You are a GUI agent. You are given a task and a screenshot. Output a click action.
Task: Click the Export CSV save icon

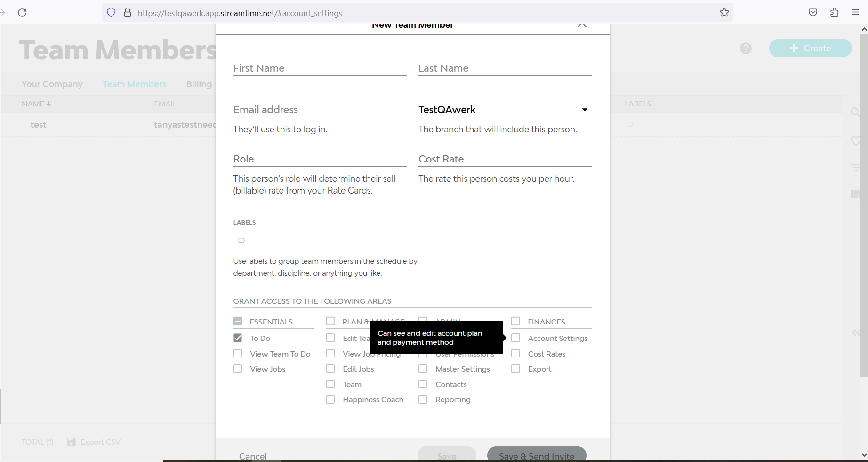71,442
